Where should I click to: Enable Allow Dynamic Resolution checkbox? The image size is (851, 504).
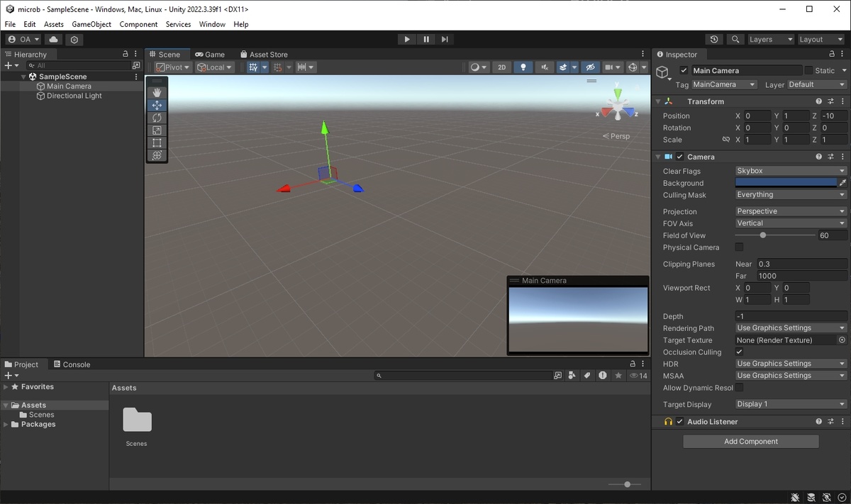click(x=739, y=388)
